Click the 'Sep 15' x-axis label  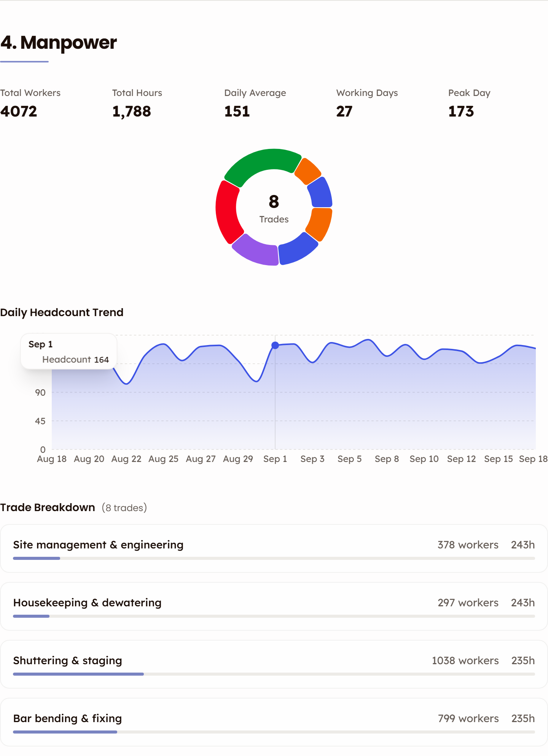pyautogui.click(x=499, y=459)
